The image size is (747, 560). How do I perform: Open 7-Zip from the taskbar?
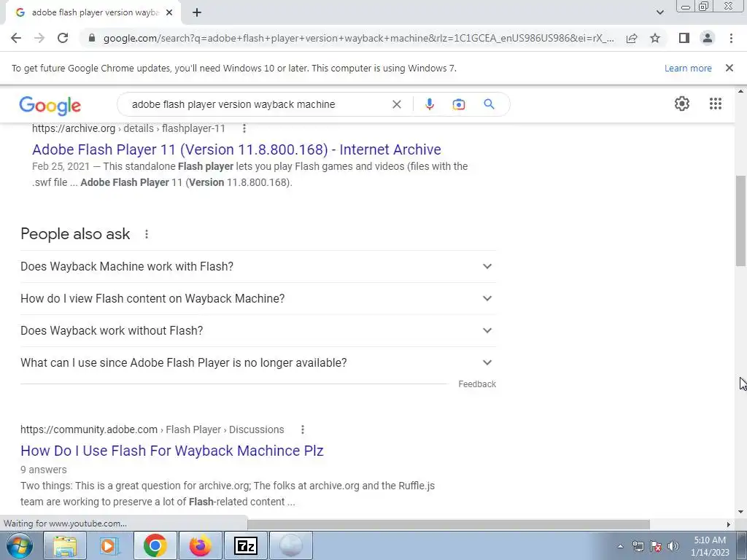coord(246,545)
